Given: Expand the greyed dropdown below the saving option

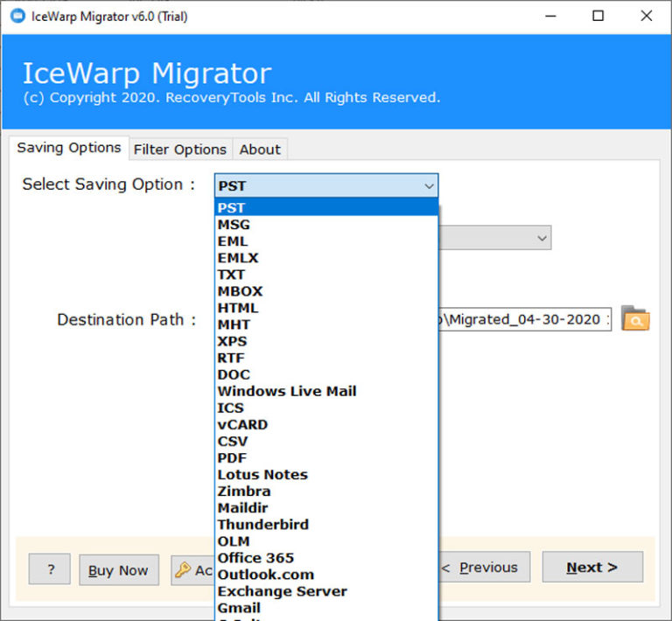Looking at the screenshot, I should (495, 238).
